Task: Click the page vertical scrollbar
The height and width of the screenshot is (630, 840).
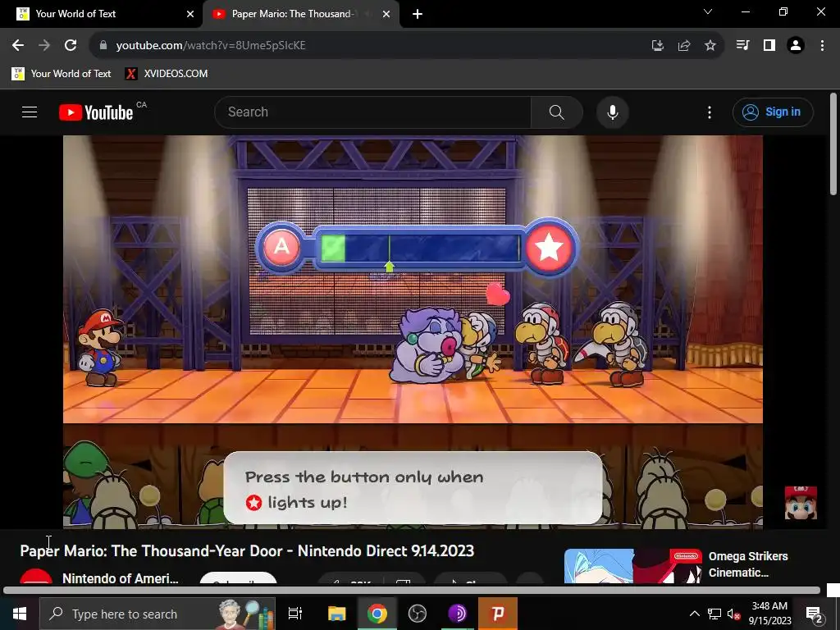Action: click(833, 144)
